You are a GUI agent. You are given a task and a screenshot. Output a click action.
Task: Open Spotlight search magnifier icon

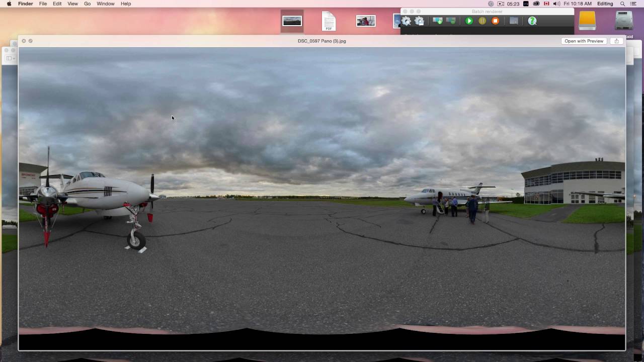click(x=622, y=4)
